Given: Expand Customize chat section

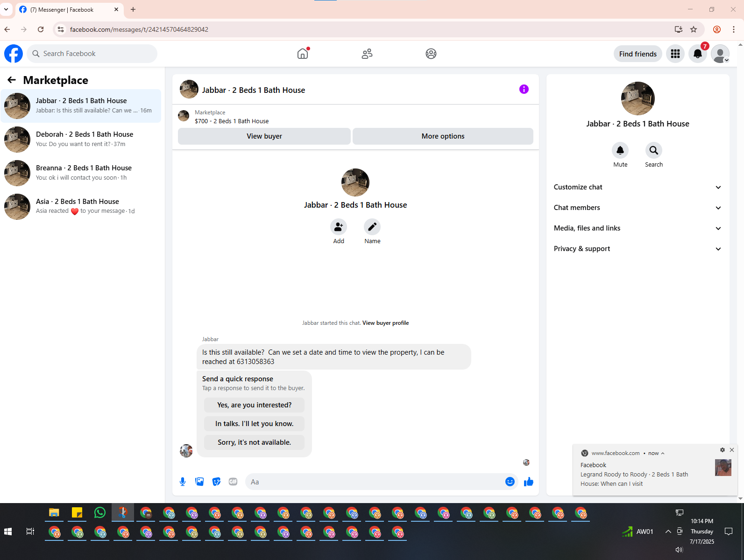Looking at the screenshot, I should coord(638,187).
